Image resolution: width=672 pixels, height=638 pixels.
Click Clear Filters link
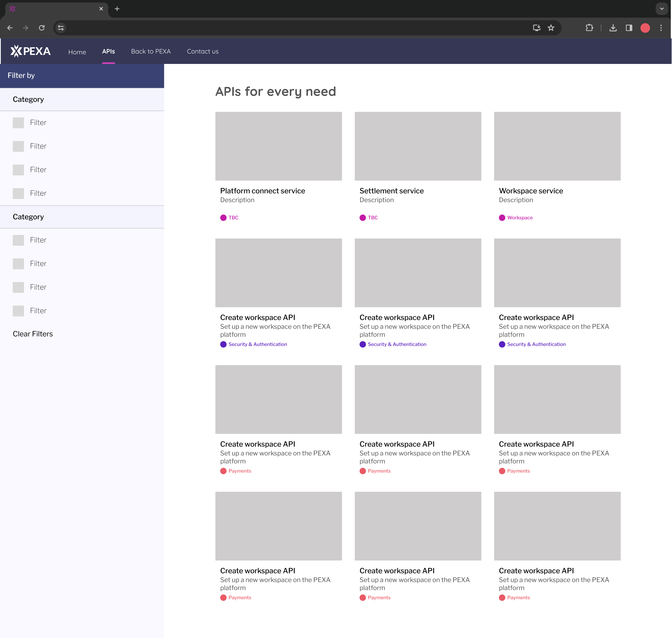point(33,334)
